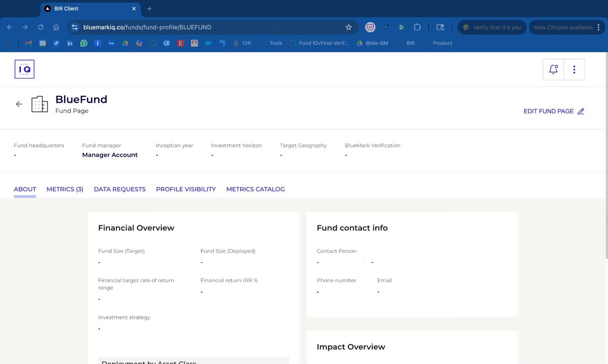
Task: Click the BlueMark Verification label
Action: [x=372, y=146]
